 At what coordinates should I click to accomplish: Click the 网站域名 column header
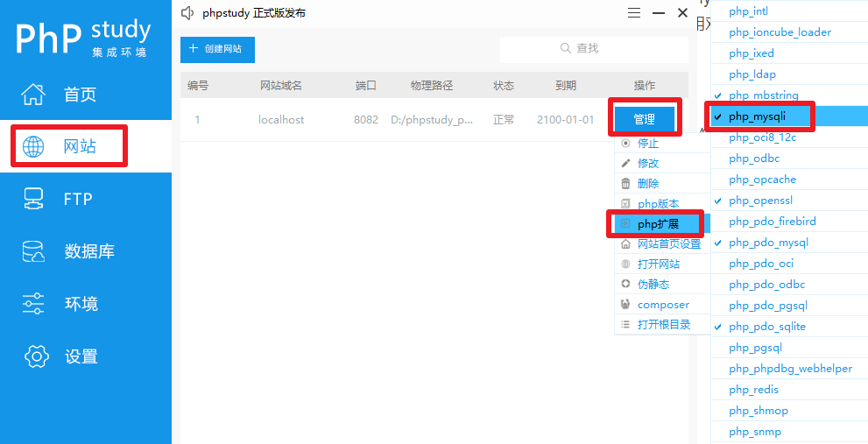(281, 85)
